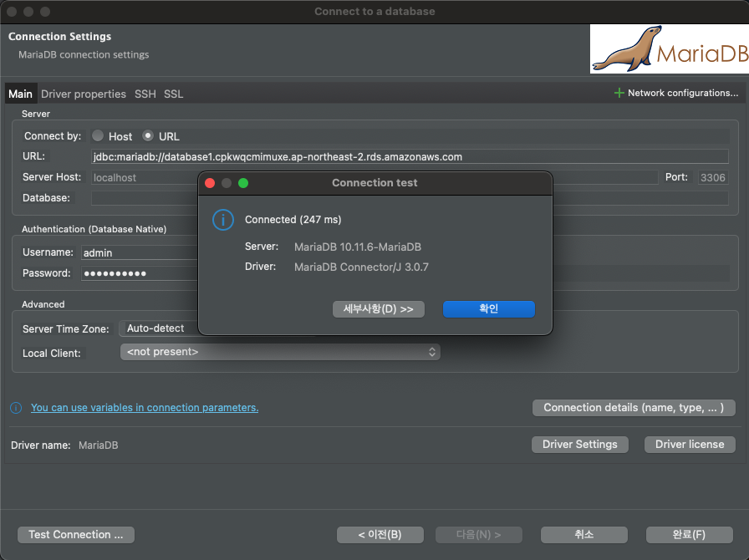Click the Port field showing 3306
The image size is (749, 560).
coord(713,177)
